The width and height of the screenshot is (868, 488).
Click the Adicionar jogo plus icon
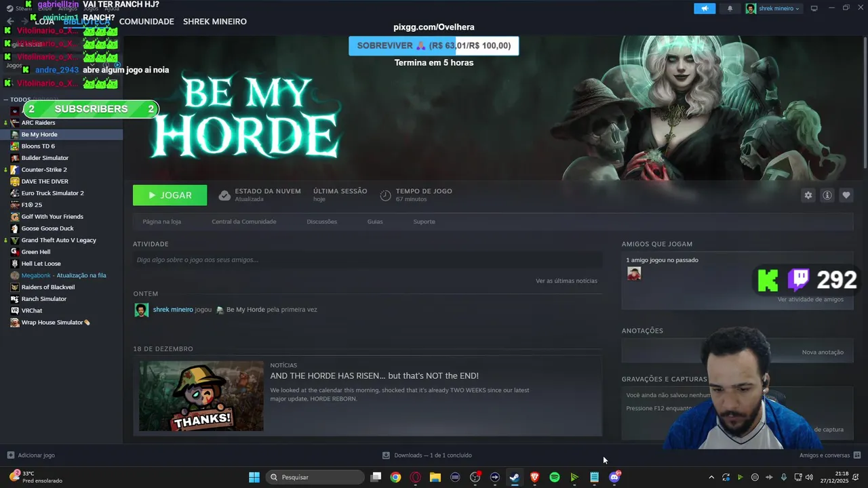pyautogui.click(x=10, y=455)
